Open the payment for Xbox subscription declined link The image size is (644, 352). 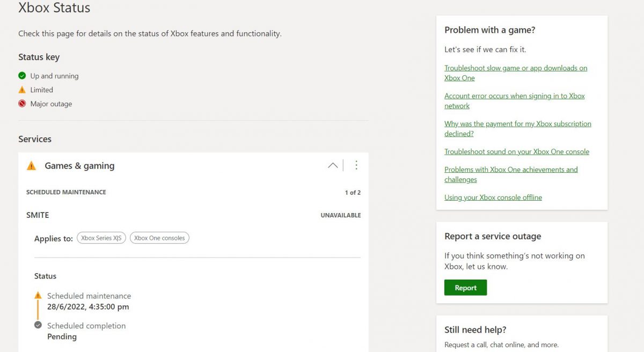click(518, 129)
